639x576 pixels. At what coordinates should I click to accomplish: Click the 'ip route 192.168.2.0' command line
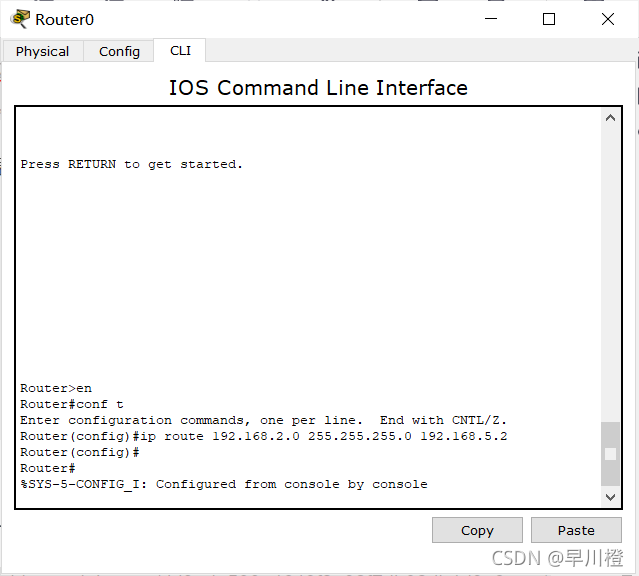click(264, 436)
